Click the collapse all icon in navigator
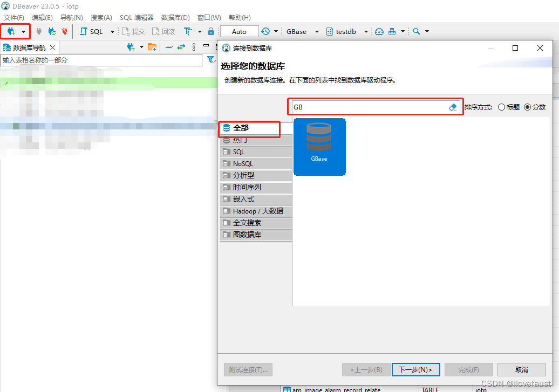Image resolution: width=559 pixels, height=392 pixels. [x=169, y=47]
